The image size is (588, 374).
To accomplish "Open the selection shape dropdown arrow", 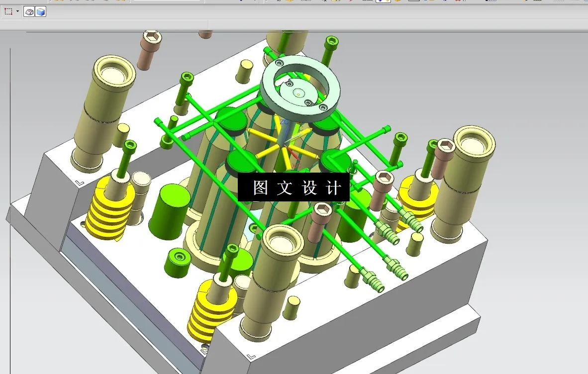I will click(17, 11).
